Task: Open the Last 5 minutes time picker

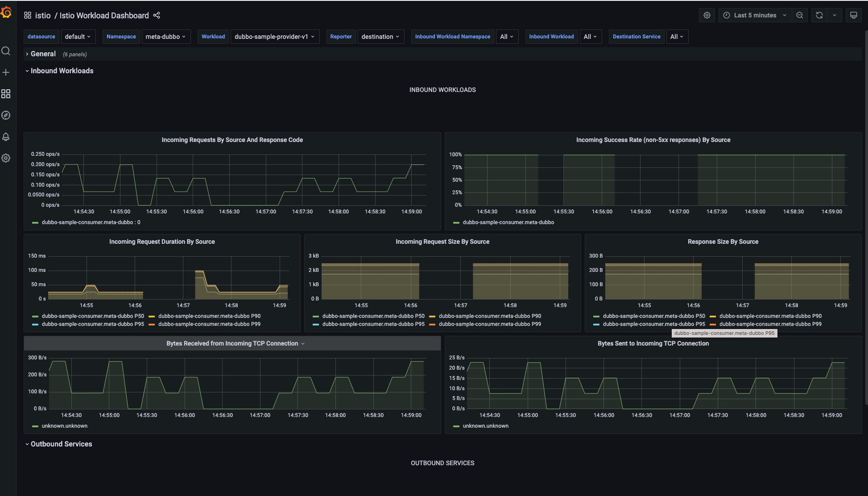Action: pos(755,15)
